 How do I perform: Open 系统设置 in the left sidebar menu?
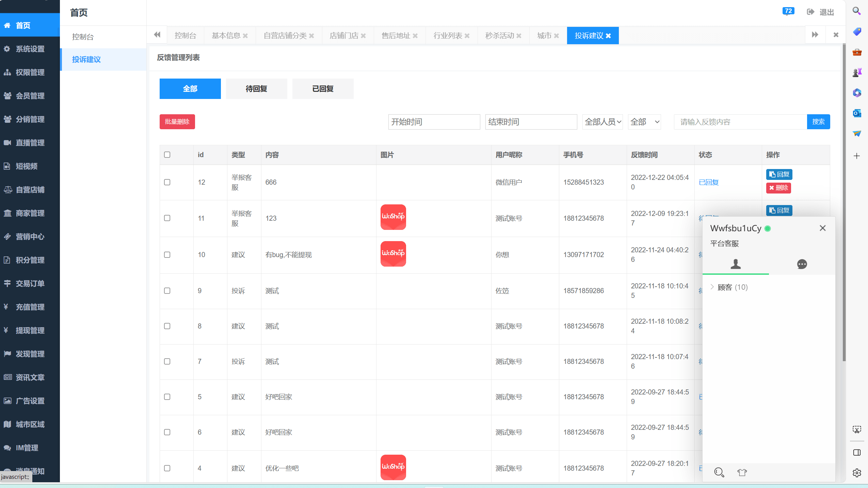[30, 49]
